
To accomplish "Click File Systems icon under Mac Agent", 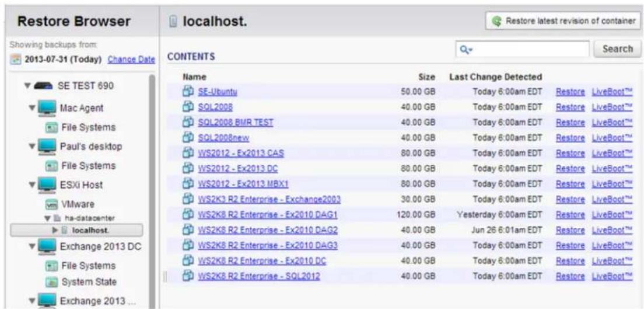I will pos(51,127).
